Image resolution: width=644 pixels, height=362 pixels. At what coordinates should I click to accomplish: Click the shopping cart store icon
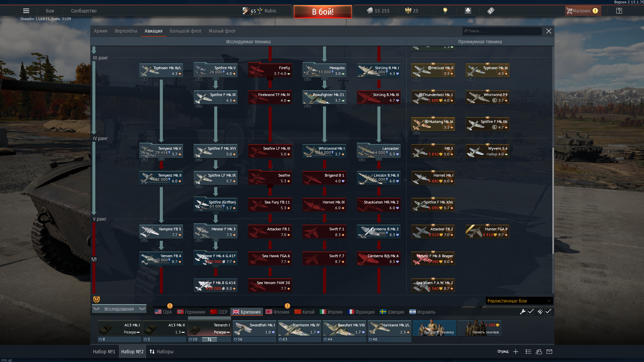tap(569, 11)
